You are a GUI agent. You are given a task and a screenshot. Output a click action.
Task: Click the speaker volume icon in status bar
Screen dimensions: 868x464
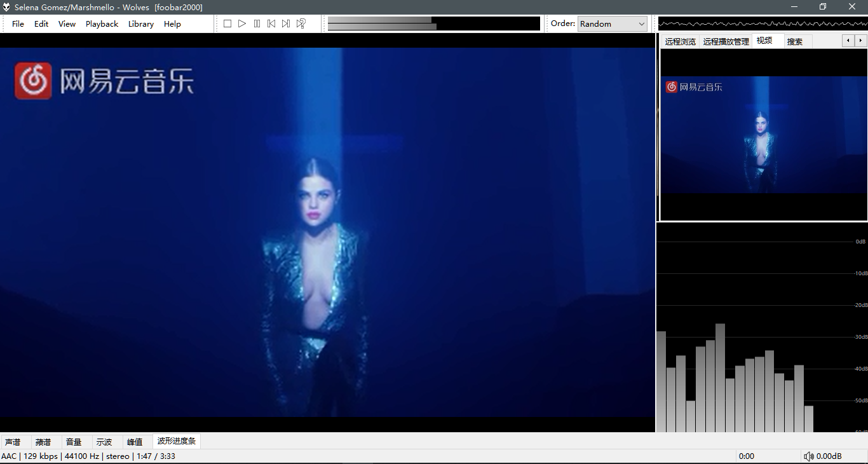(808, 456)
